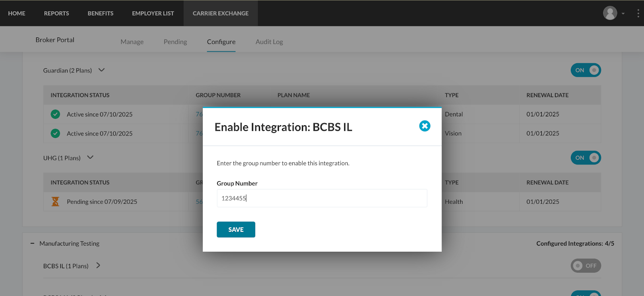This screenshot has width=644, height=296.
Task: Turn on BCBS IL integration toggle
Action: [586, 266]
